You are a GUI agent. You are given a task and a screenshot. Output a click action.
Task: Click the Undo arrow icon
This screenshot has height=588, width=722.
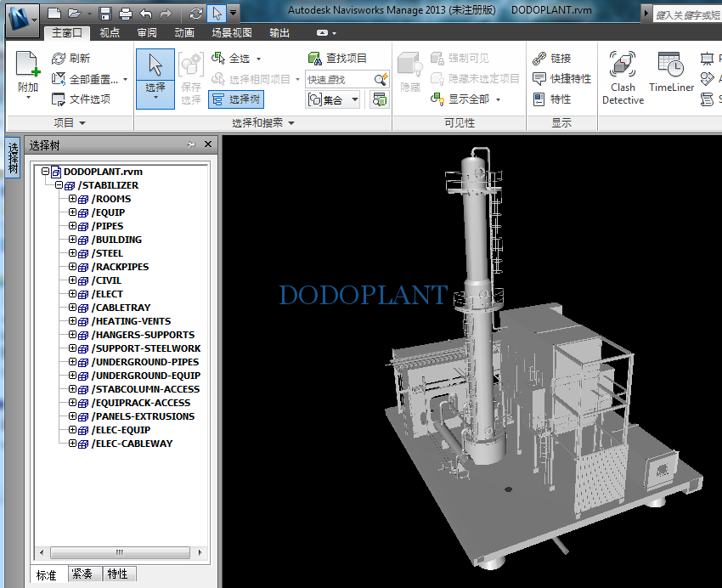coord(146,14)
